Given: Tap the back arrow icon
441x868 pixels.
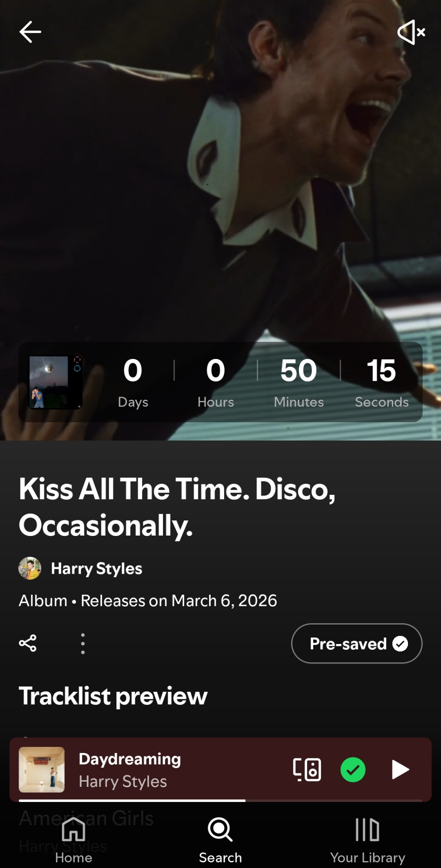Looking at the screenshot, I should click(30, 32).
